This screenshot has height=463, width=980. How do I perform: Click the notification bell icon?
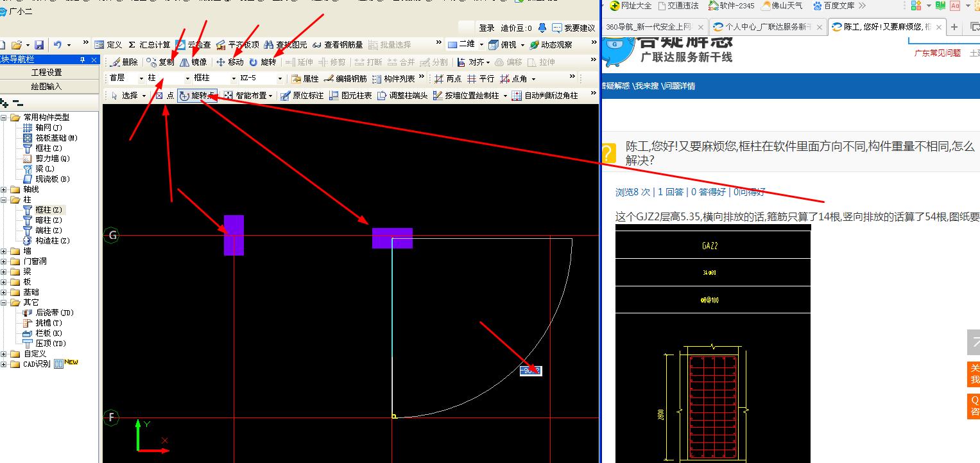click(x=542, y=28)
